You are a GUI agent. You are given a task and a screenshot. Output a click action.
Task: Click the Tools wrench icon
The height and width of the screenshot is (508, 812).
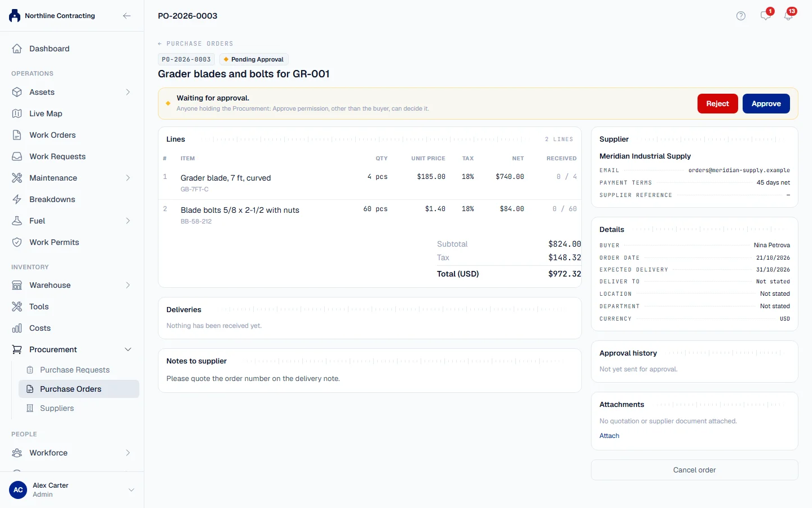17,306
